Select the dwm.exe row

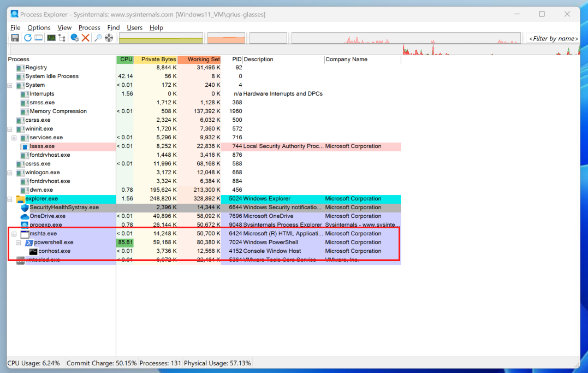(204, 190)
